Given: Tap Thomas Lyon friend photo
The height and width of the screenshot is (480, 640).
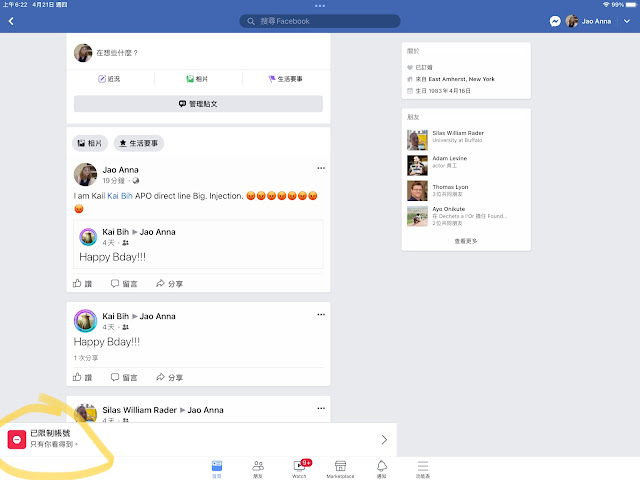Looking at the screenshot, I should point(417,191).
